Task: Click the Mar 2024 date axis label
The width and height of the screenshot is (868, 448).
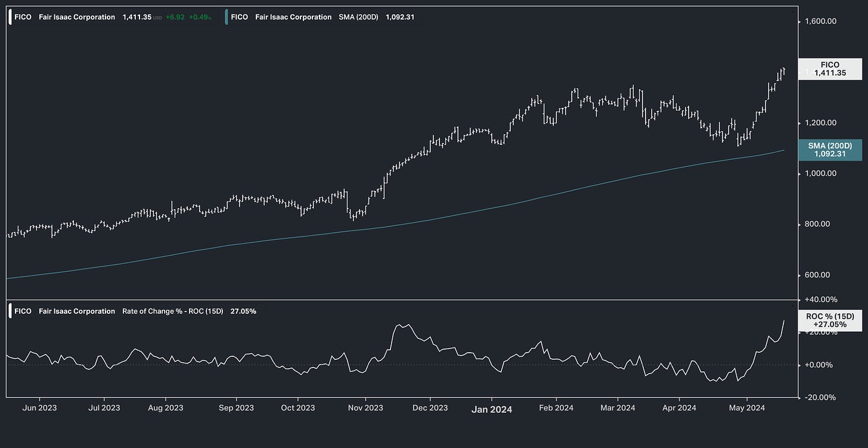Action: coord(618,407)
